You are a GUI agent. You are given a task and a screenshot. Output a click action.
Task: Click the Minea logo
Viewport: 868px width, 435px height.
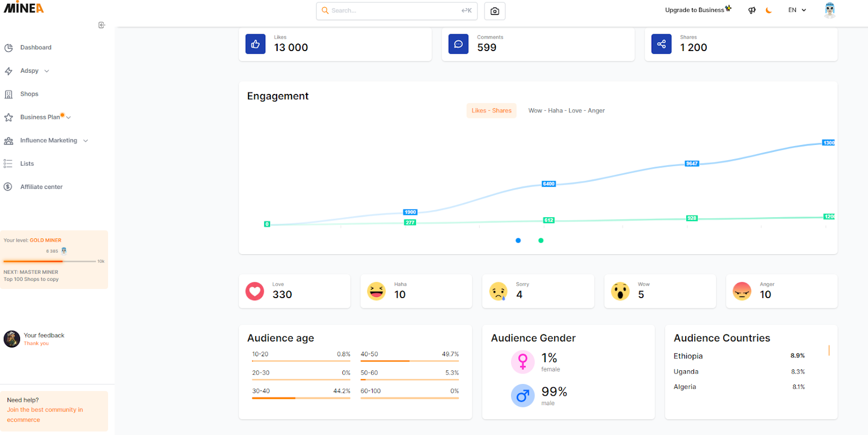pos(24,7)
